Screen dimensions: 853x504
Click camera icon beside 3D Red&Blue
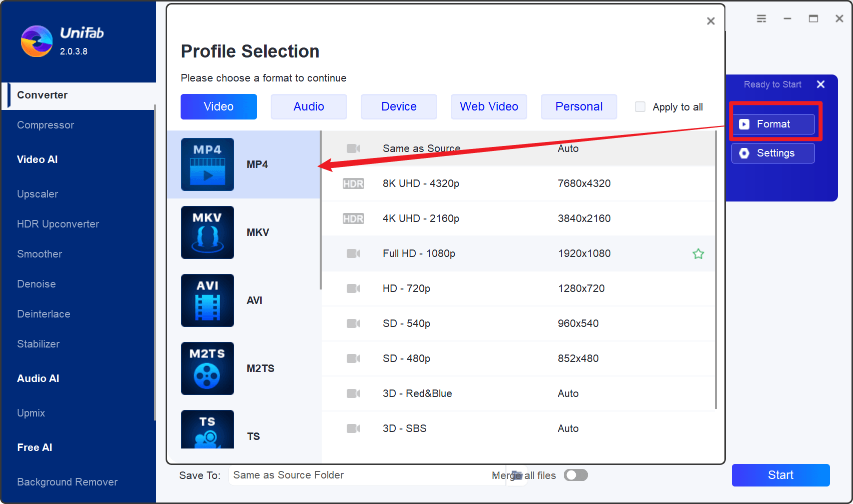click(353, 393)
